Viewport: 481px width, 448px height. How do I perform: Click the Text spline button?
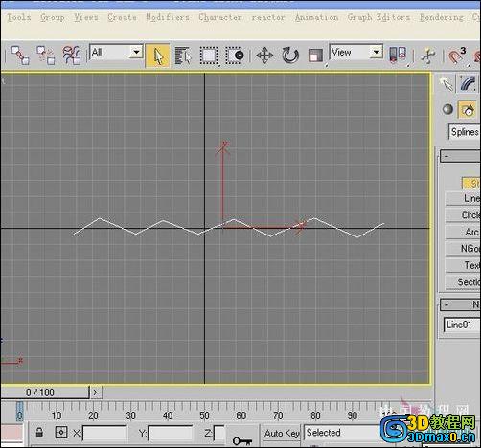tap(463, 265)
